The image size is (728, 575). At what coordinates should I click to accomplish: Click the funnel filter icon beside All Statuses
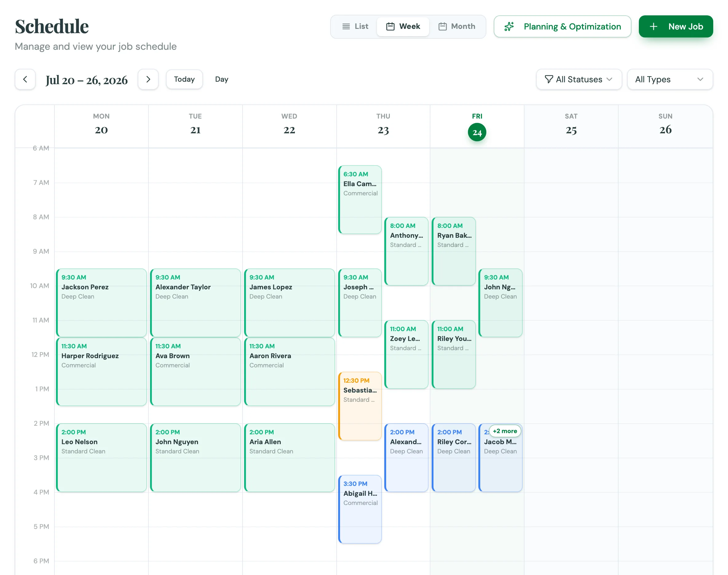(x=549, y=80)
